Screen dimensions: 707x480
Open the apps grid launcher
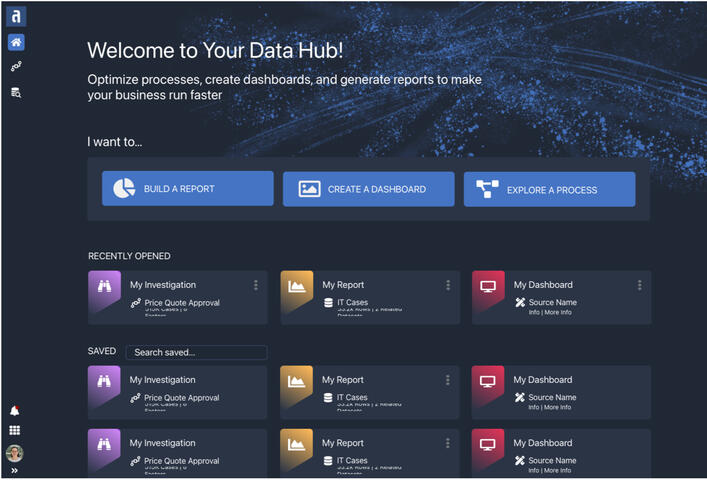coord(15,431)
